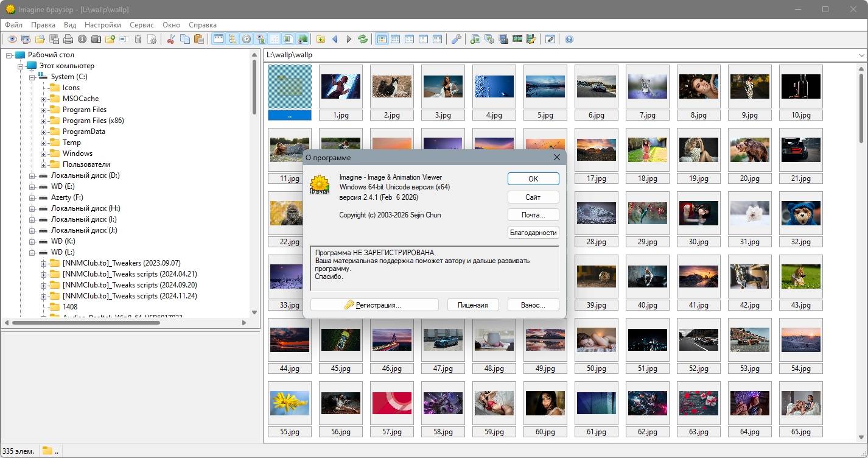868x458 pixels.
Task: Open settings via the wrench icon
Action: (456, 40)
